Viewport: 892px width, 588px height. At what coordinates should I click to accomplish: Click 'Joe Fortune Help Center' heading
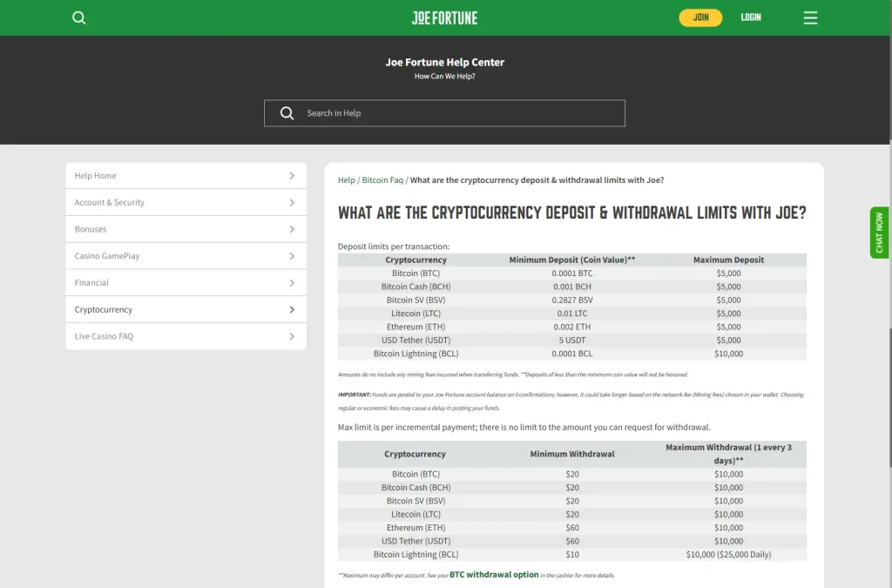pos(445,62)
